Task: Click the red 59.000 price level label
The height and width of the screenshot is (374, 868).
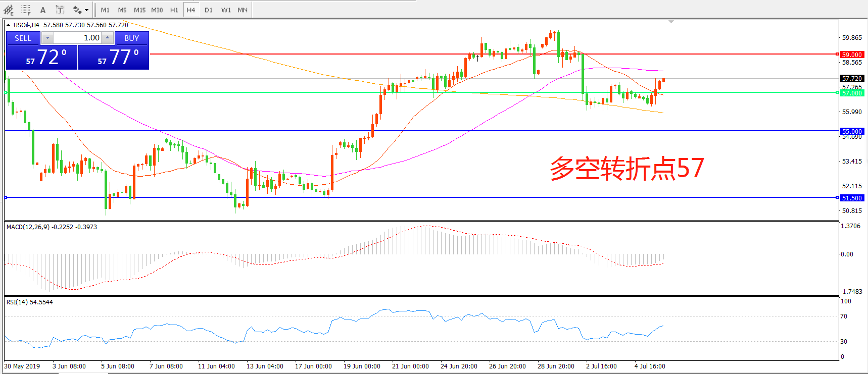Action: tap(852, 55)
